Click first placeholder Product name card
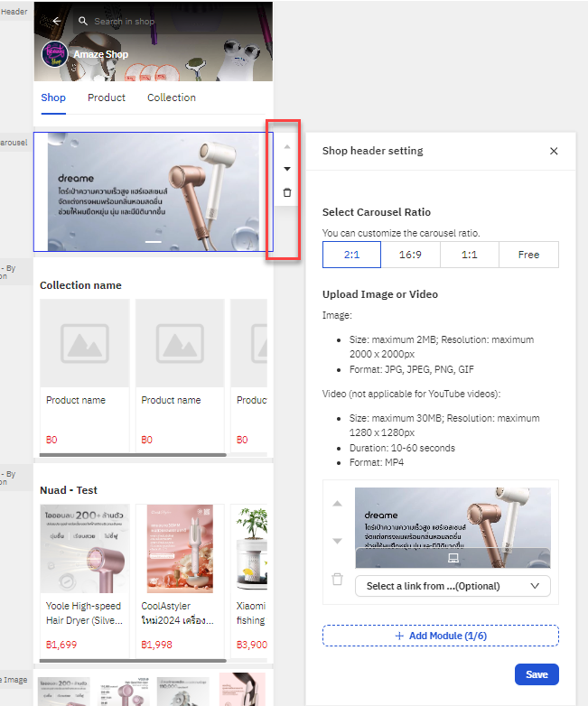 (x=84, y=376)
